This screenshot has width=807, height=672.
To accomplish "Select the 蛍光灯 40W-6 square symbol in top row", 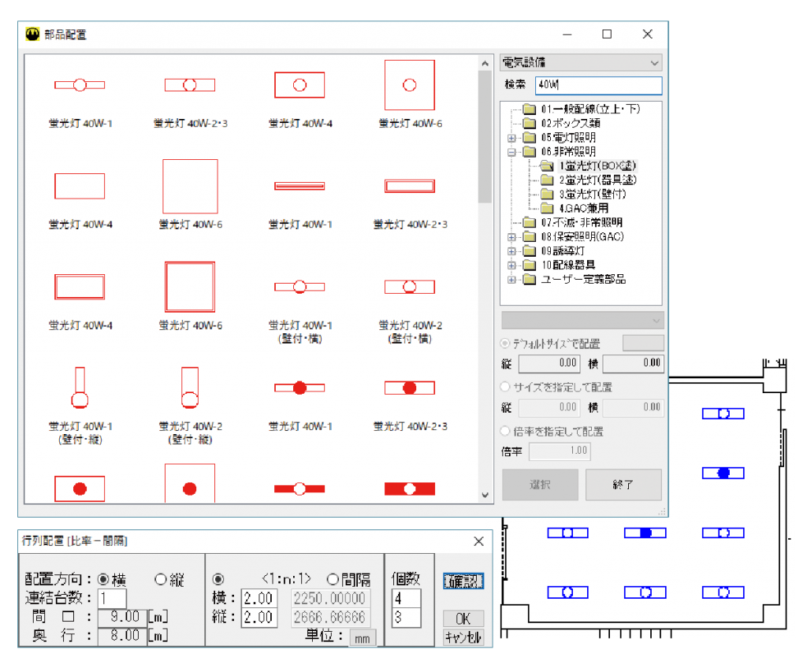I will pyautogui.click(x=409, y=84).
